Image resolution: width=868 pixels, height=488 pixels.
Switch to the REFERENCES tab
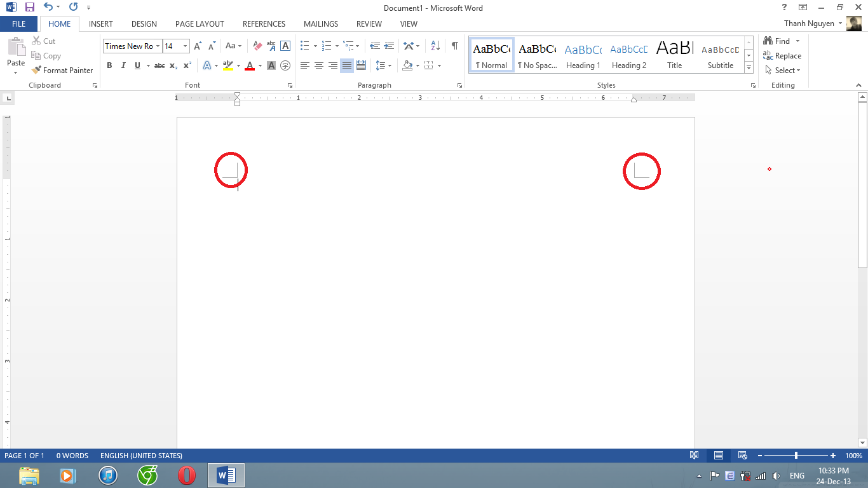pos(264,24)
